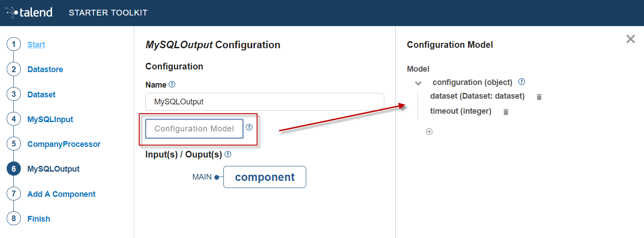Open the Datastore step
The width and height of the screenshot is (644, 238).
click(x=45, y=69)
